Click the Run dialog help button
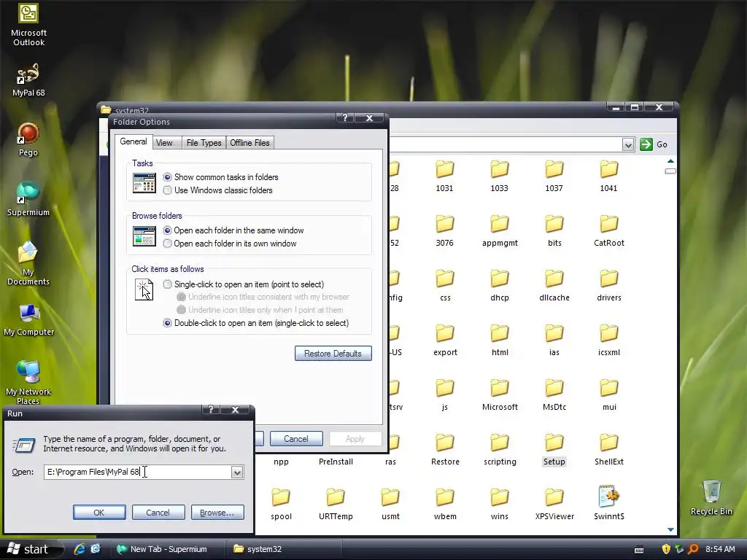 [211, 410]
